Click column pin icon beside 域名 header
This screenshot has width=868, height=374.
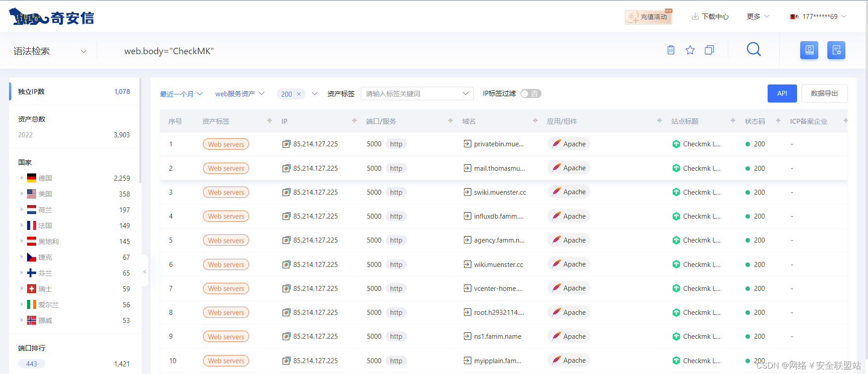click(x=535, y=121)
